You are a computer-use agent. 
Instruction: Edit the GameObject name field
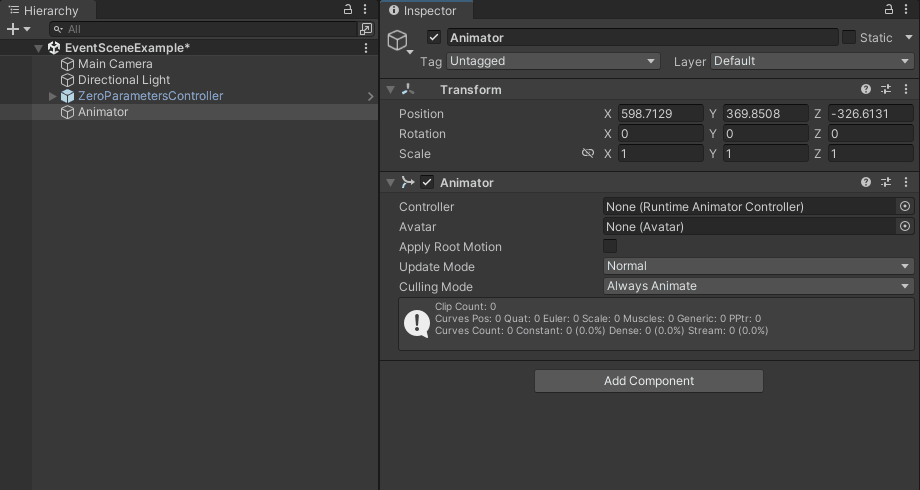[642, 38]
